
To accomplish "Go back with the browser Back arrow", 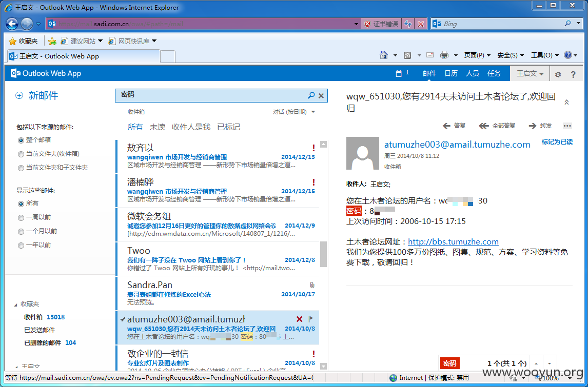I will pyautogui.click(x=12, y=24).
